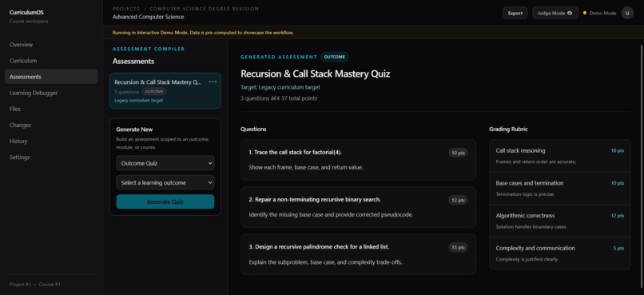
Task: Click the Grading Rubric heading
Action: [x=508, y=129]
